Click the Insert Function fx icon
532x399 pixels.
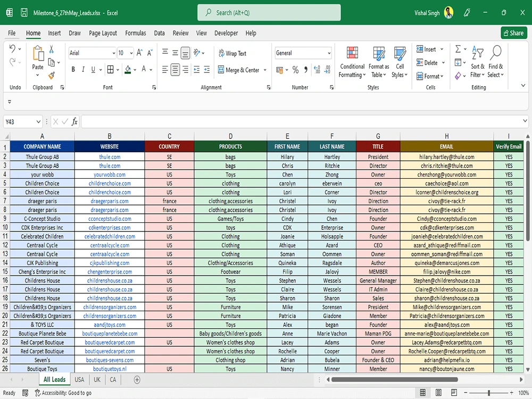(x=74, y=121)
